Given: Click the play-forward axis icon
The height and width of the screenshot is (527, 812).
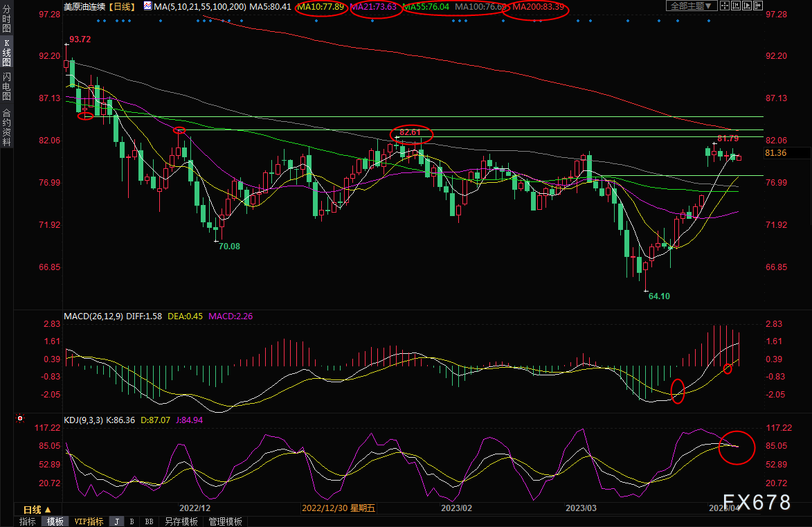Looking at the screenshot, I should [747, 6].
